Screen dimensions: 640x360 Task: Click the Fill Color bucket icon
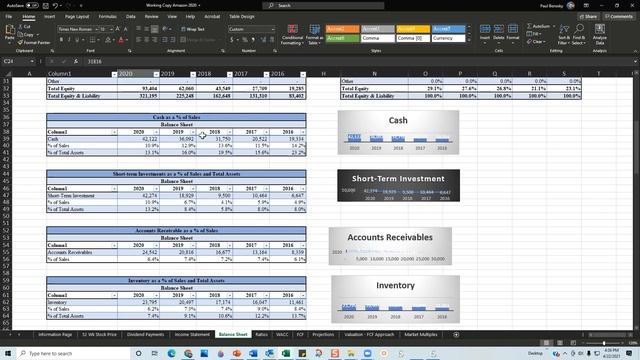pyautogui.click(x=108, y=40)
